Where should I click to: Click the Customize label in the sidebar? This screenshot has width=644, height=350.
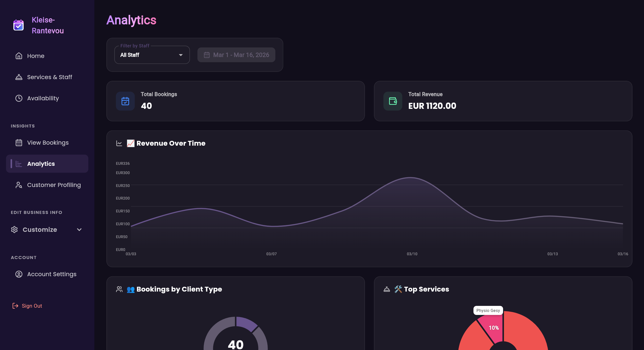pos(40,230)
